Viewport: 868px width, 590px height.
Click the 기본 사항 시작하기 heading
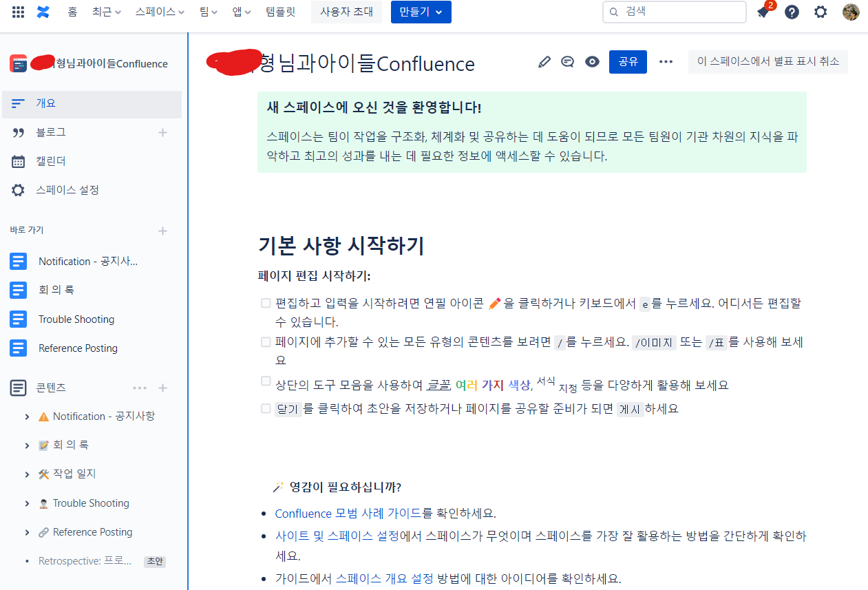pos(341,245)
